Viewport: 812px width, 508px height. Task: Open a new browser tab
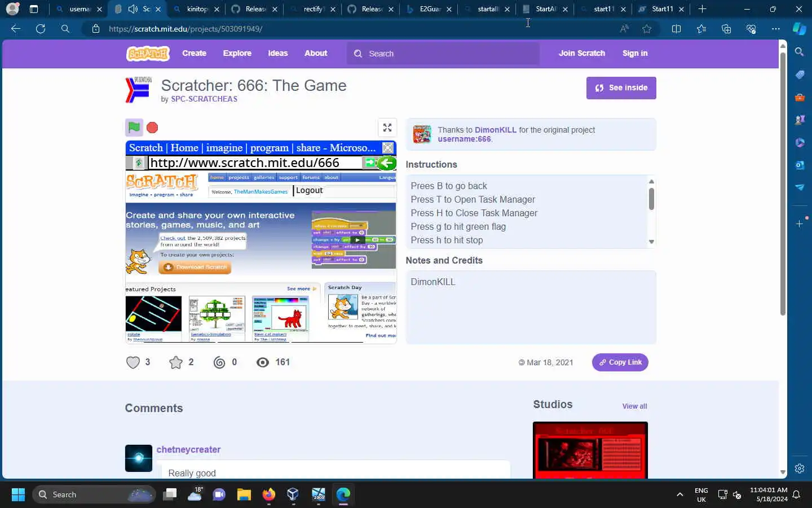coord(702,9)
